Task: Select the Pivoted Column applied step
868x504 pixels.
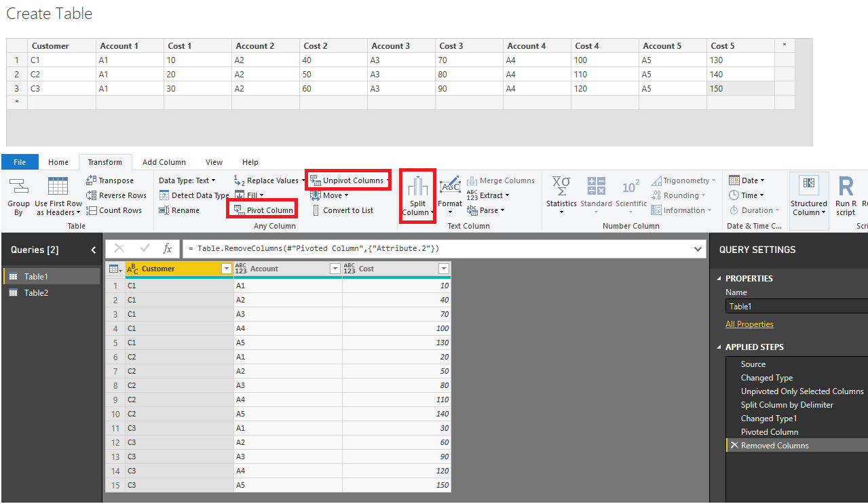Action: (770, 432)
